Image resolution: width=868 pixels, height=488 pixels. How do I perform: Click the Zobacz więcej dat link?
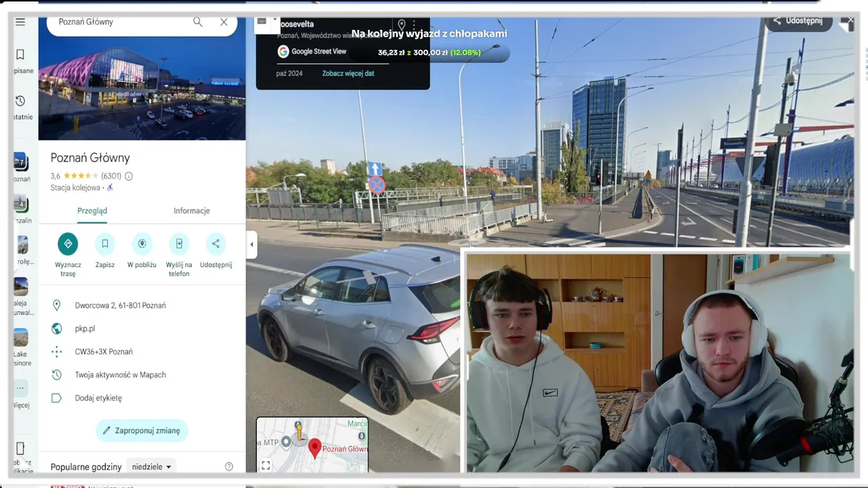(348, 73)
